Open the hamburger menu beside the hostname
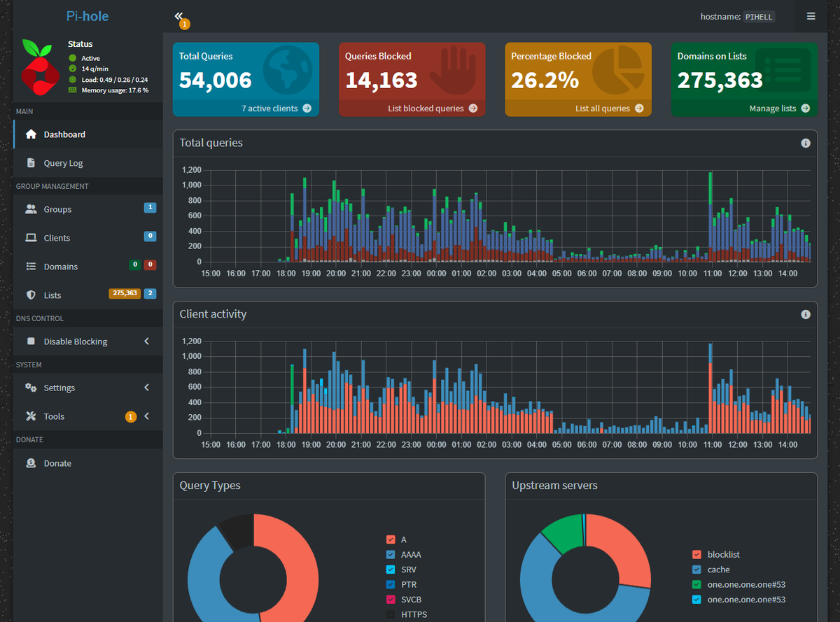The image size is (840, 622). pyautogui.click(x=811, y=16)
